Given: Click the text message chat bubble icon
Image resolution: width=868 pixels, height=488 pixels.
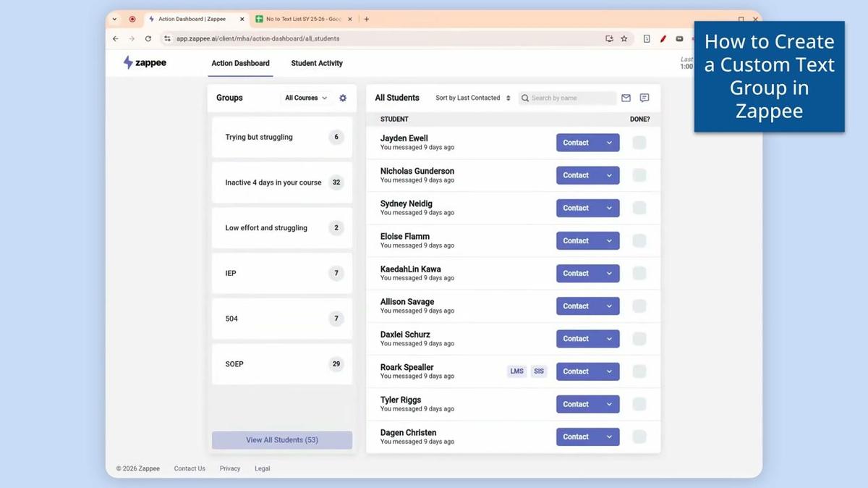Looking at the screenshot, I should (x=644, y=98).
